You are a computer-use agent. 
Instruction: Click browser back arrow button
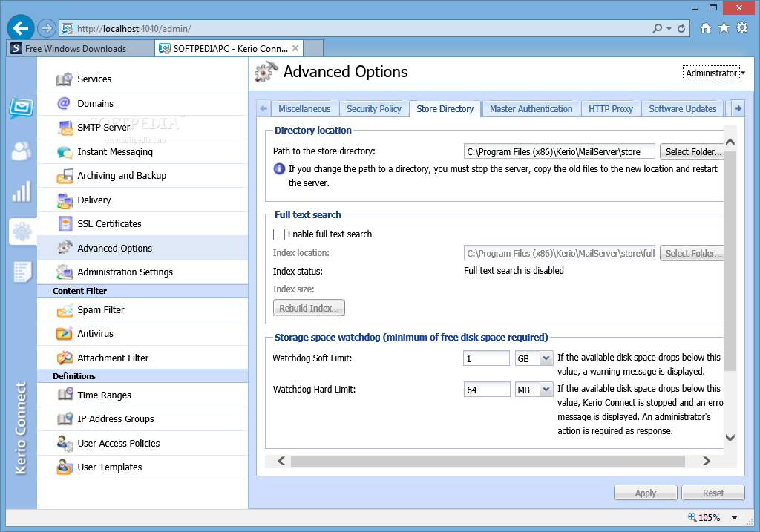pyautogui.click(x=20, y=28)
